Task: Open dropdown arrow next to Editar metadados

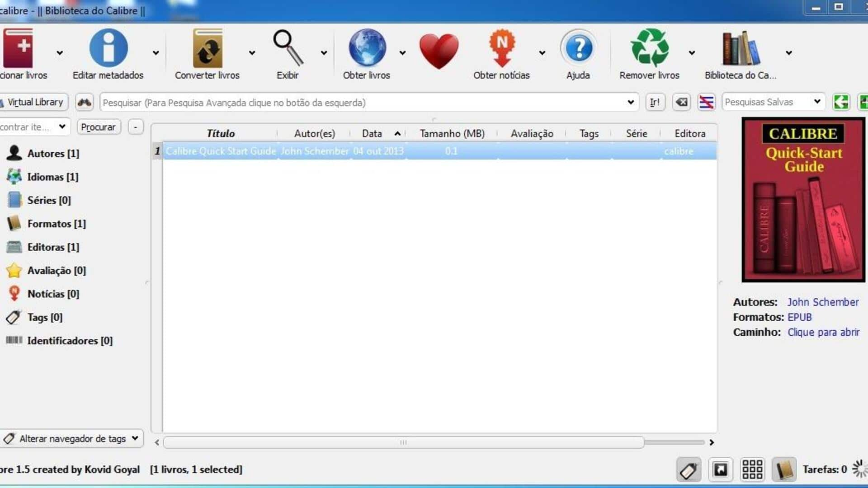Action: click(x=156, y=53)
